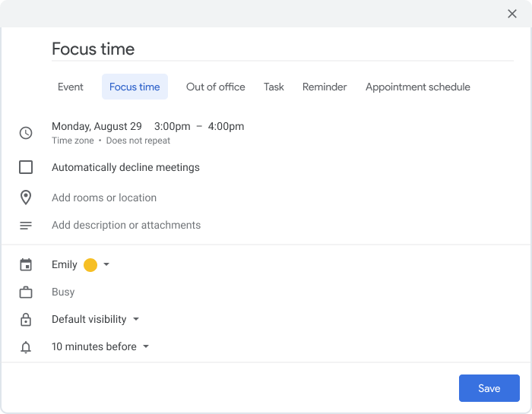Expand the Emily calendar dropdown arrow
Viewport: 532px width, 414px height.
(x=106, y=264)
